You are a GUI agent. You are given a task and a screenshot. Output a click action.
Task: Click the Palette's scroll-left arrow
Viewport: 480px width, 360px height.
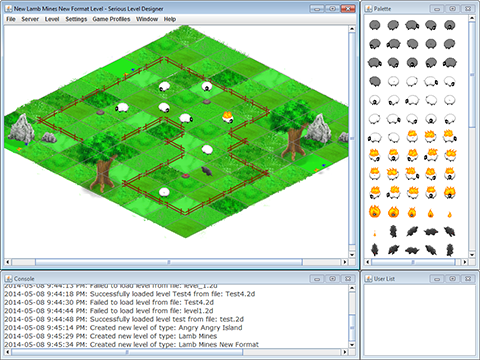[x=368, y=262]
